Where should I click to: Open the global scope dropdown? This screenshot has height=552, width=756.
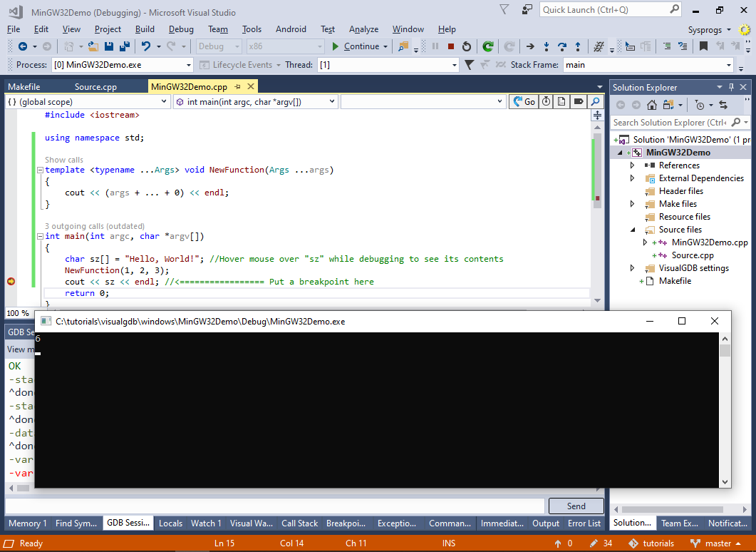point(164,101)
